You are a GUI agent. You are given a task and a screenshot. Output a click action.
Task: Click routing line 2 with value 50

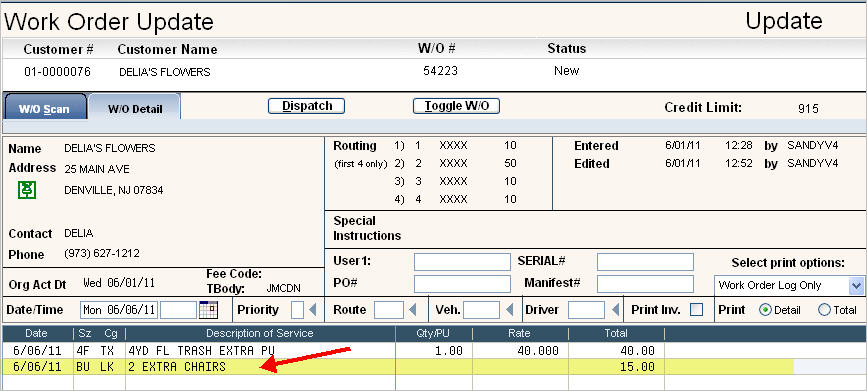tap(456, 164)
